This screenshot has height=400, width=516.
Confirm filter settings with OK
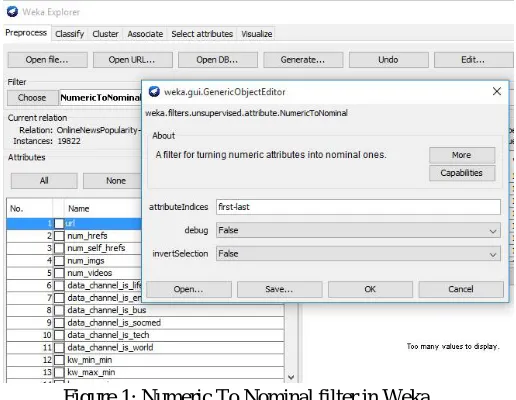370,289
